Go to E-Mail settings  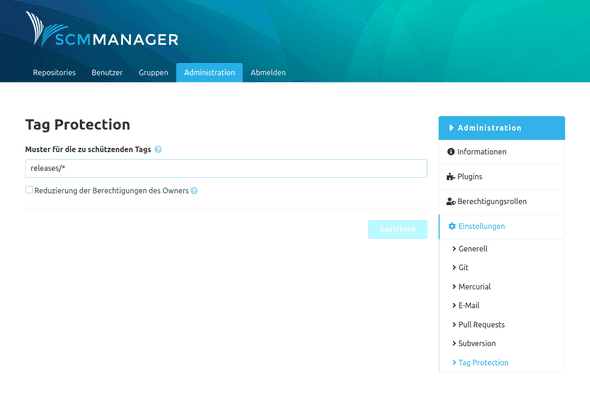click(469, 306)
